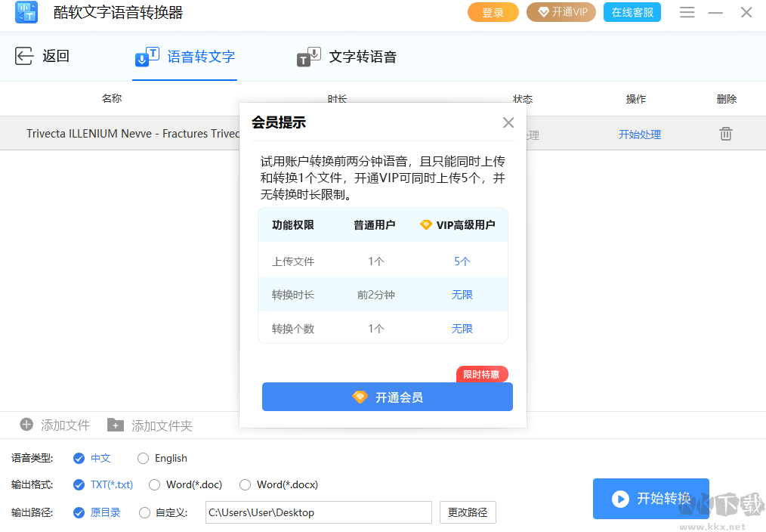Click the 开通会员 button in the dialog
Image resolution: width=766 pixels, height=532 pixels.
387,396
